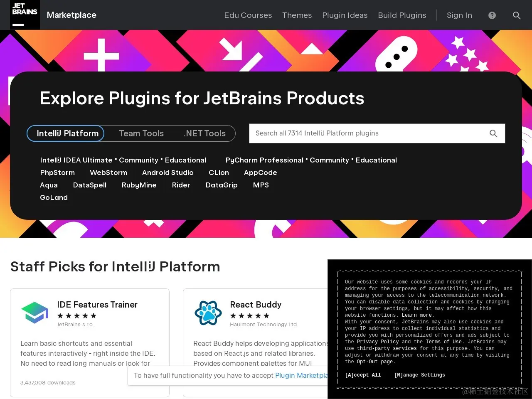Click the IDE Features Trainer star rating
This screenshot has height=399, width=532.
pyautogui.click(x=76, y=316)
